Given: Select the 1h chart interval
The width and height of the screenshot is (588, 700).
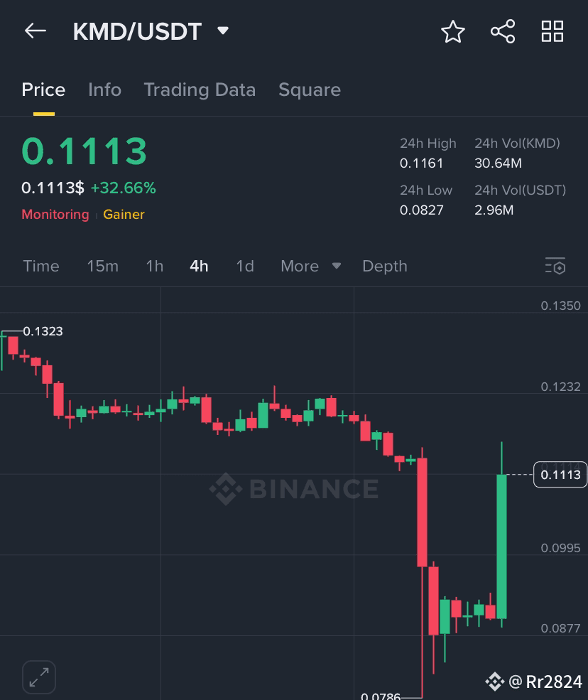Looking at the screenshot, I should [154, 266].
